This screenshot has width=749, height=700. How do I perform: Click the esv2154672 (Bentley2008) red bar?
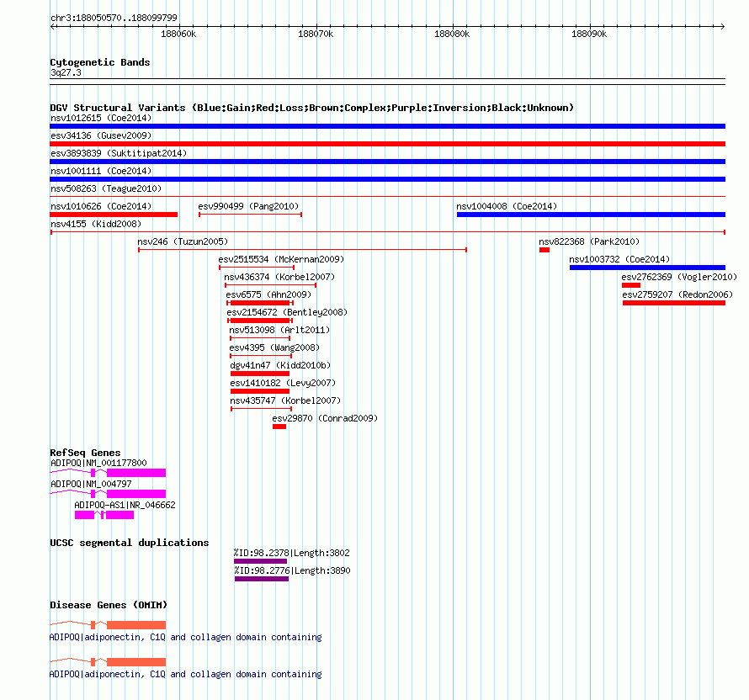(260, 321)
